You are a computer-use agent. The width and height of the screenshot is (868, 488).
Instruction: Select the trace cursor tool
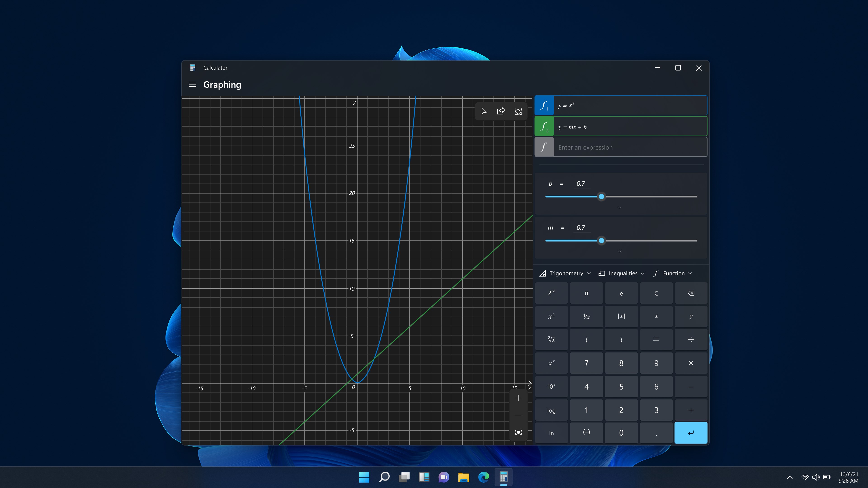pos(484,111)
